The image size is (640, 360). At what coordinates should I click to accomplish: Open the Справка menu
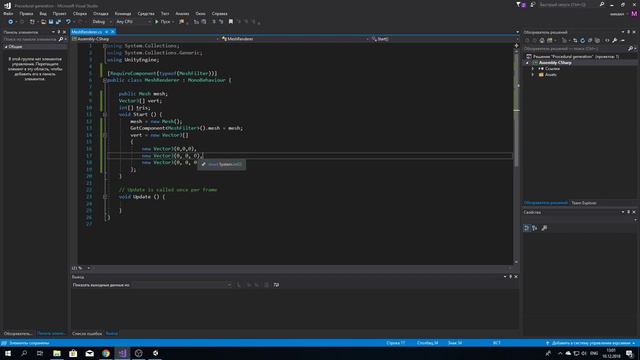220,13
